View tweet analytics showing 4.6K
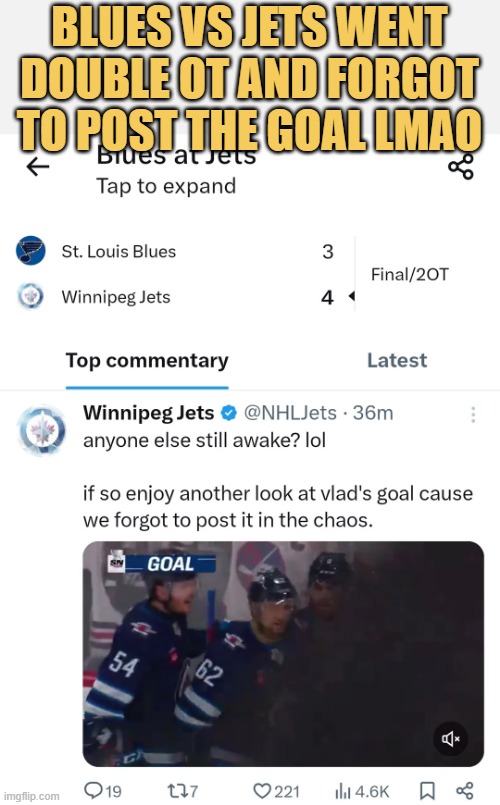 pos(362,791)
